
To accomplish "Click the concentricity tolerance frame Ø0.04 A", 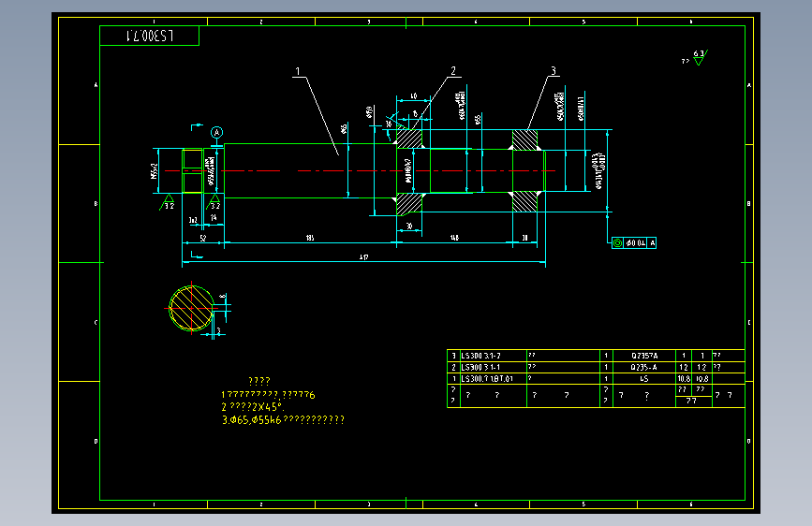I will click(634, 242).
